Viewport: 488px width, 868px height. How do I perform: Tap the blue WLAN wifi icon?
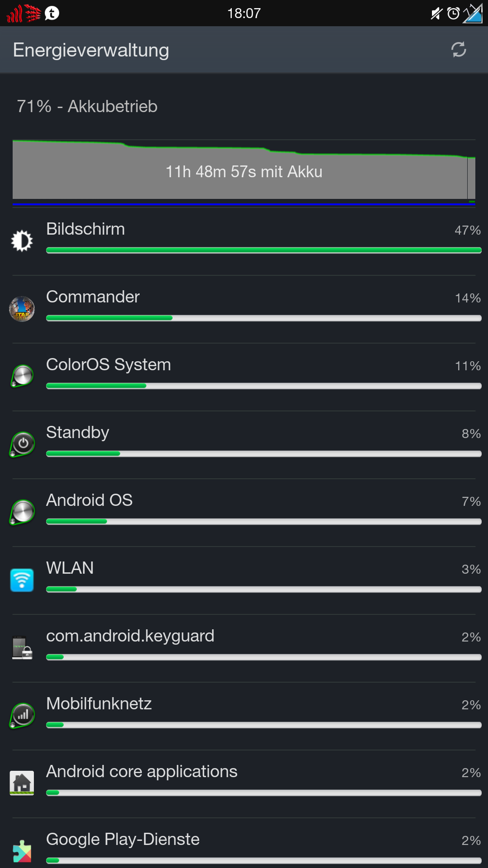click(22, 580)
